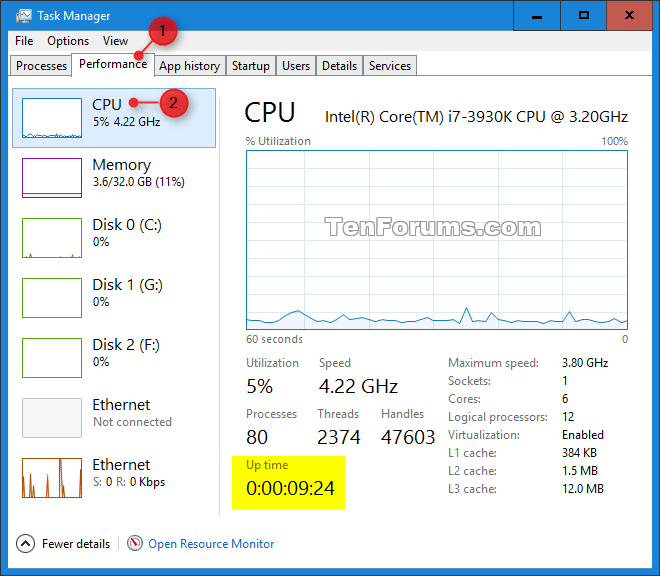Image resolution: width=660 pixels, height=576 pixels.
Task: Click the L2 cache 1.5 MB value
Action: coord(580,471)
